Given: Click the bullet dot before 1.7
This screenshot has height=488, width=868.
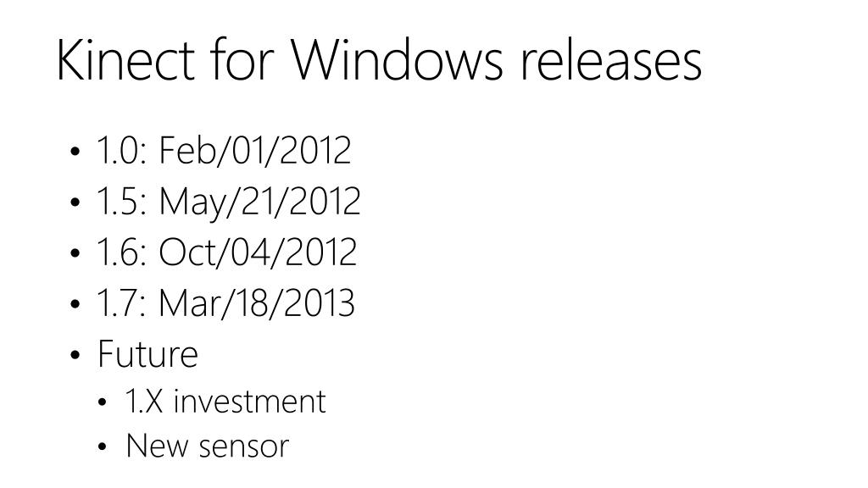Looking at the screenshot, I should pos(75,304).
